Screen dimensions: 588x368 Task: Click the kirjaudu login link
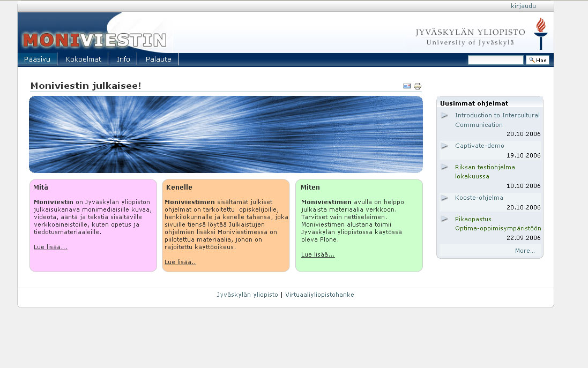(x=523, y=6)
